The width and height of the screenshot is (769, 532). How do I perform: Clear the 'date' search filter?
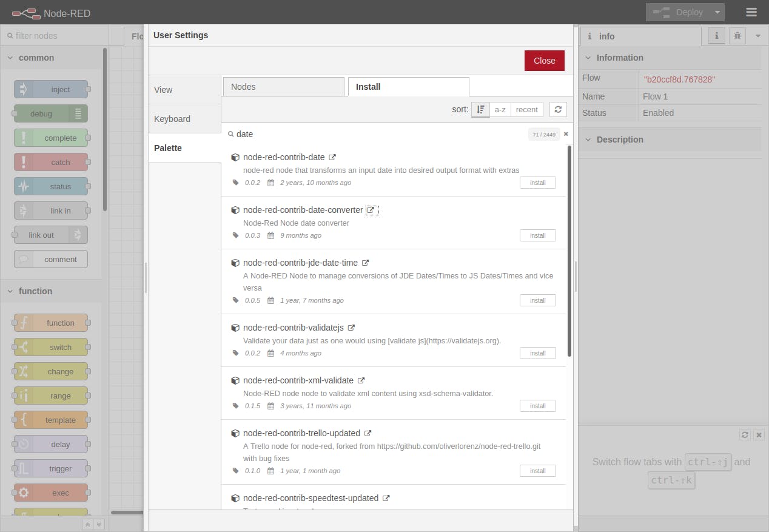(566, 134)
